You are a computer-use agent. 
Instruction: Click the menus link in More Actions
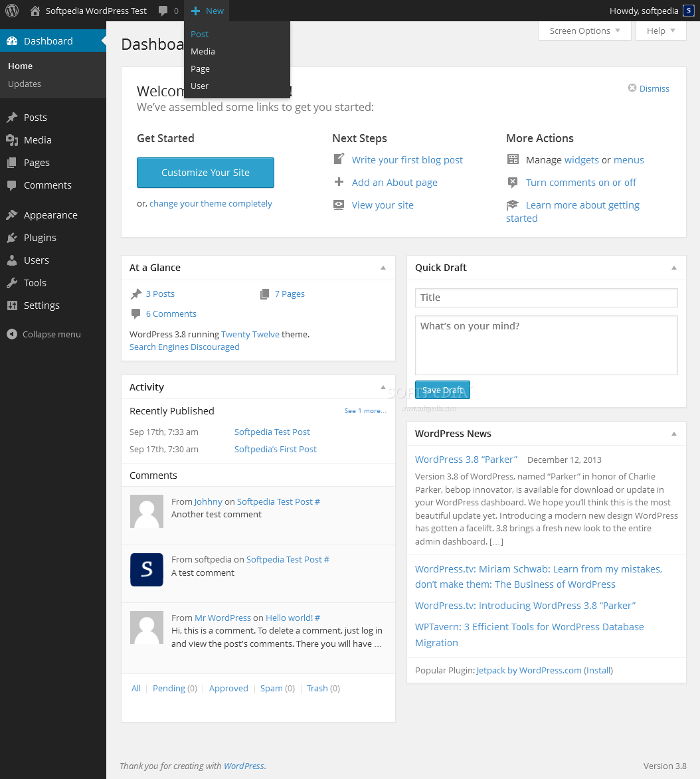click(x=628, y=160)
